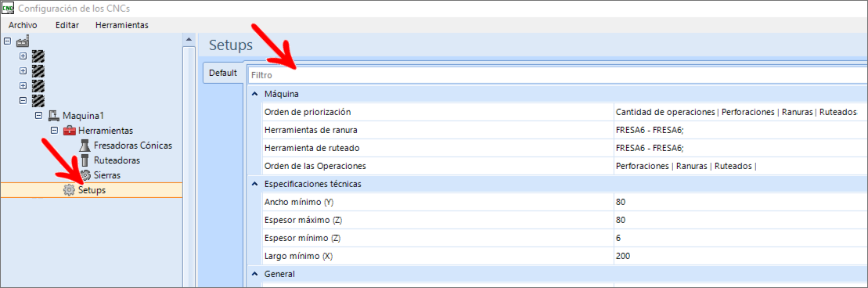The height and width of the screenshot is (288, 868).
Task: Select the Orden de priorización row
Action: (438, 112)
